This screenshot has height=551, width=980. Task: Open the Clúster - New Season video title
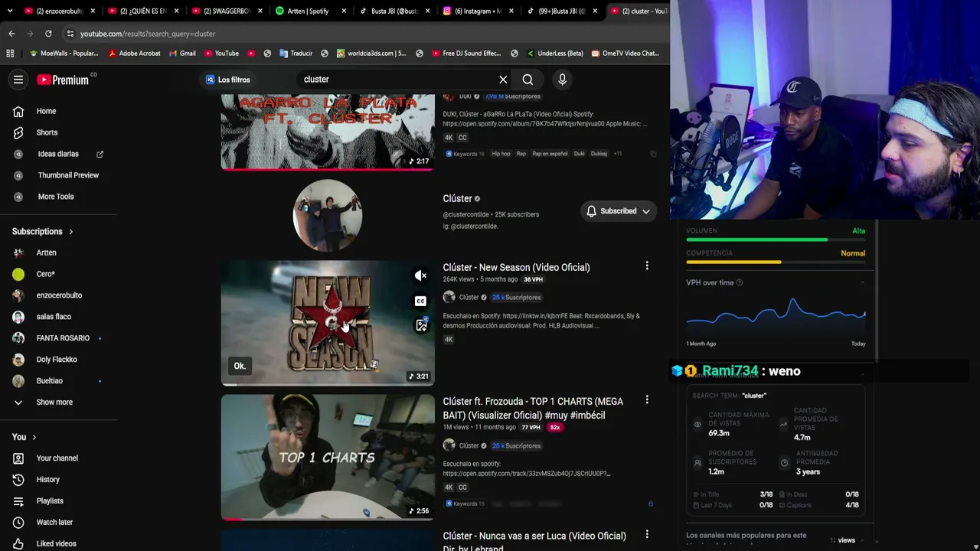pos(516,267)
